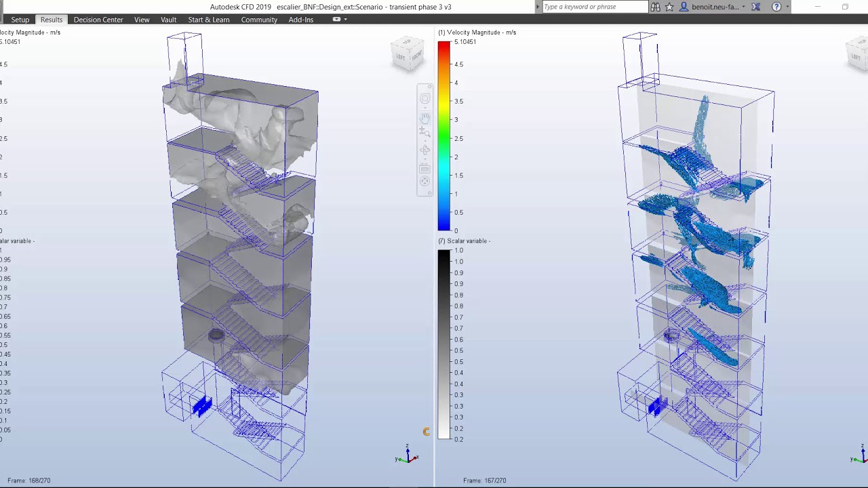
Task: Click the Frame: 167/270 label
Action: pyautogui.click(x=484, y=481)
